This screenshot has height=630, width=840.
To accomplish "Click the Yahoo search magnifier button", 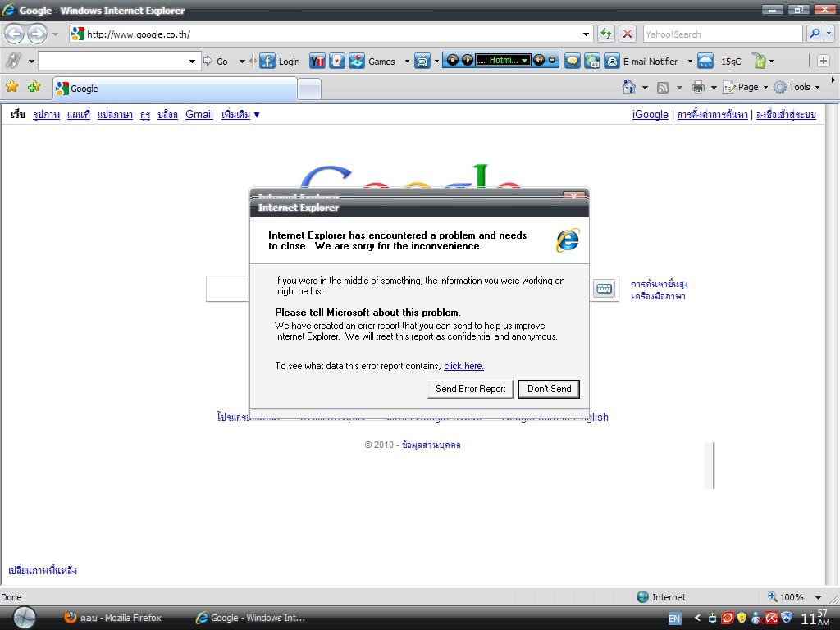I will 815,34.
